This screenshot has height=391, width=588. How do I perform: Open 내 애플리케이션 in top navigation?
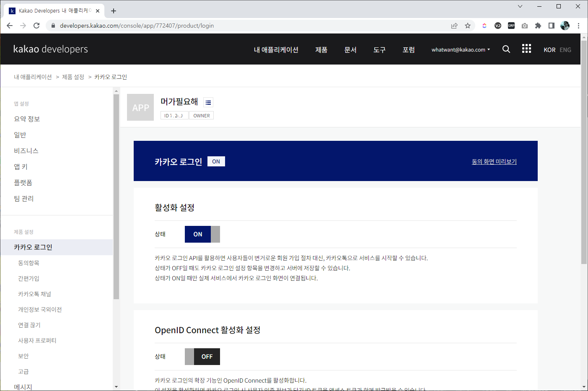[x=276, y=49]
